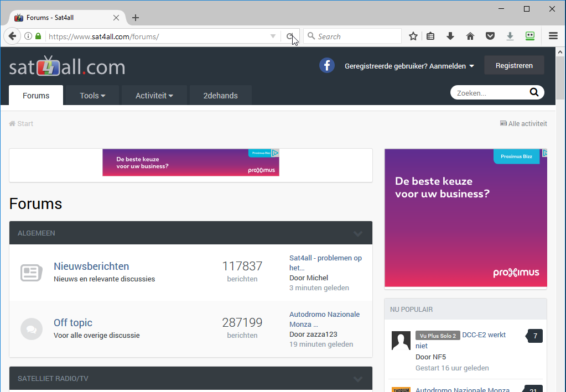Expand the Tools menu

tap(92, 96)
